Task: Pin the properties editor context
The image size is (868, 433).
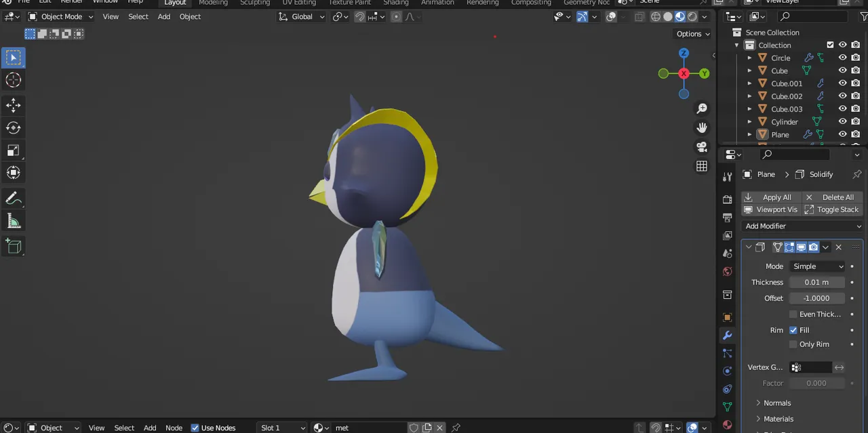Action: 857,174
